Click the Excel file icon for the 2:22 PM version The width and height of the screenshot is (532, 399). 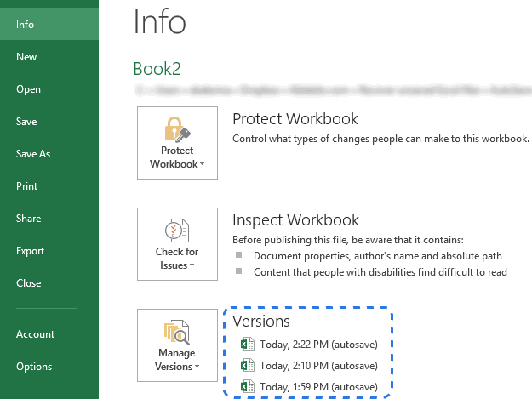(248, 345)
